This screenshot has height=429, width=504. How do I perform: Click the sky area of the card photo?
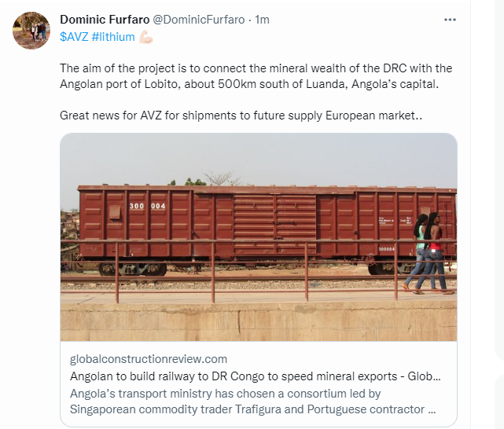click(x=259, y=157)
